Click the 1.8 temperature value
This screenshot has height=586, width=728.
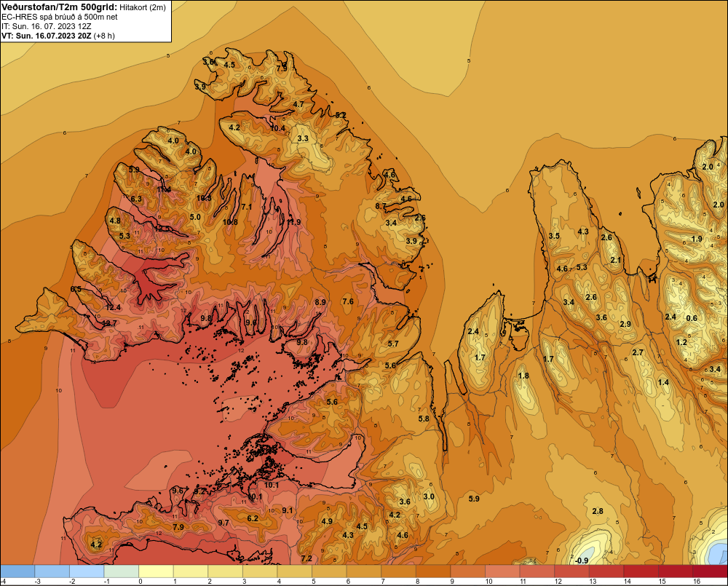click(x=523, y=376)
